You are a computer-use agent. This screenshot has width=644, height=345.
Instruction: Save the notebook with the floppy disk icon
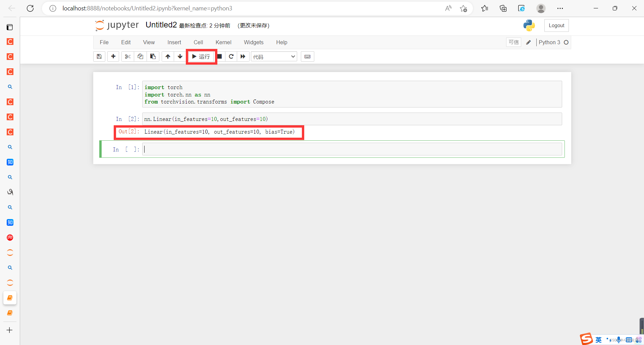[99, 56]
